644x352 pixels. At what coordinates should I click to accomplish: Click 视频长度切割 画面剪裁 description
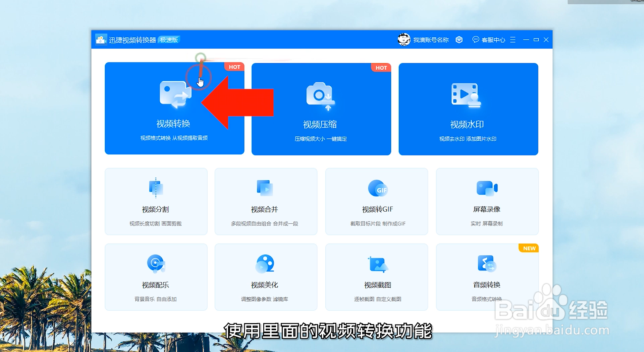click(x=155, y=223)
